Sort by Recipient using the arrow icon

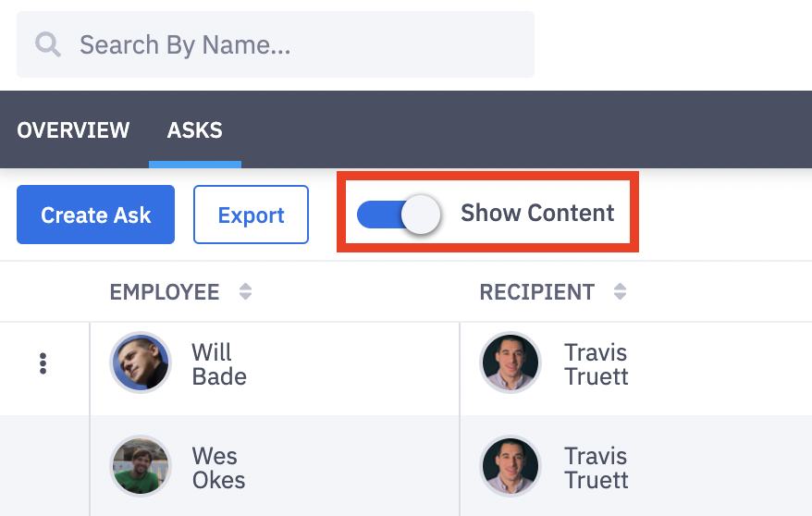coord(620,292)
